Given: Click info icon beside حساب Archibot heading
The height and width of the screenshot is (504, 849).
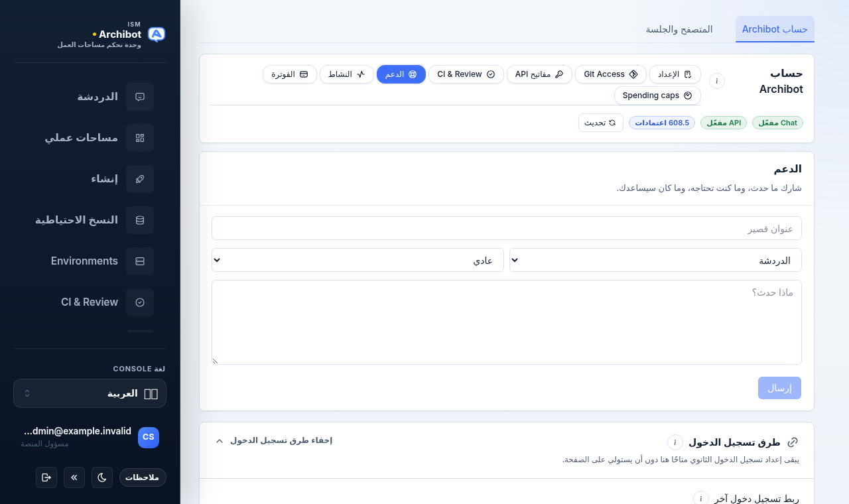Looking at the screenshot, I should (717, 81).
